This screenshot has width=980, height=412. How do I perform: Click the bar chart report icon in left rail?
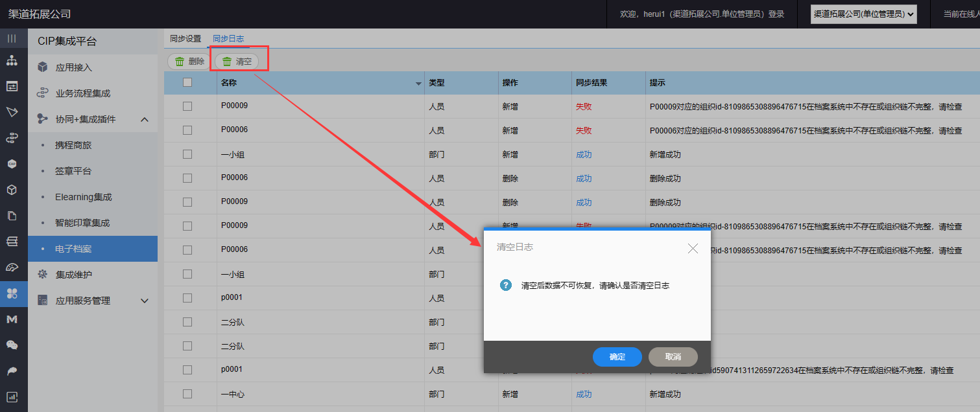[x=12, y=397]
